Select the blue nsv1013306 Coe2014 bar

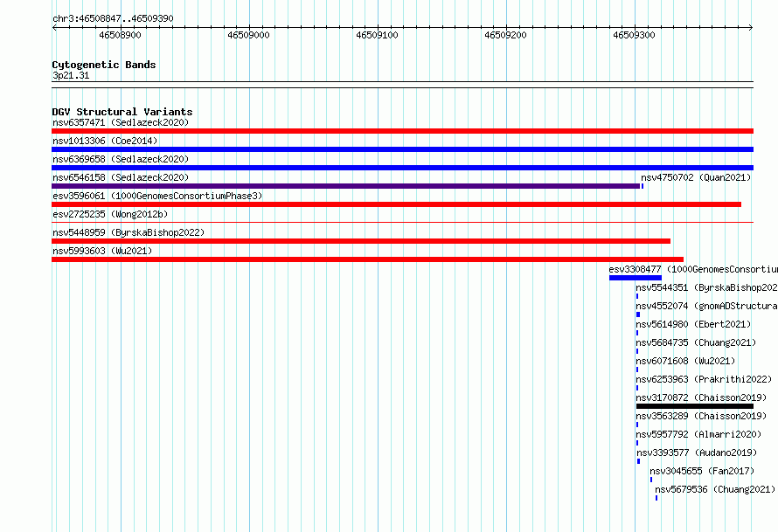click(402, 149)
